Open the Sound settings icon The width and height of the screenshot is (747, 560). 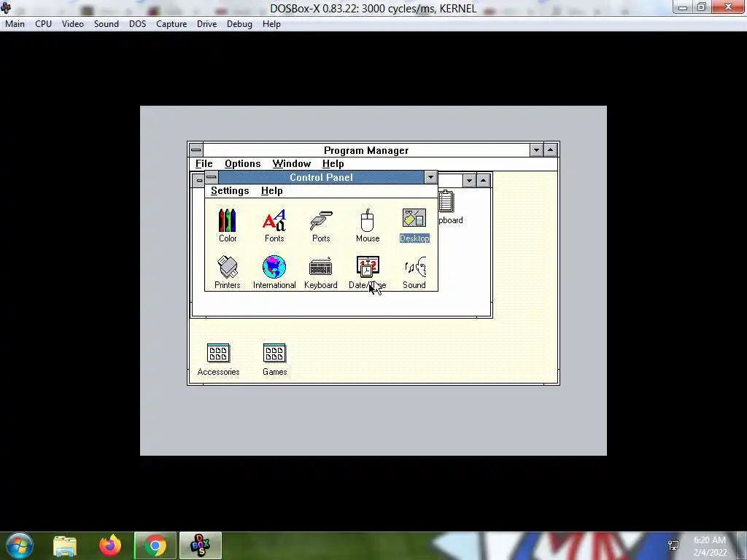(x=414, y=273)
